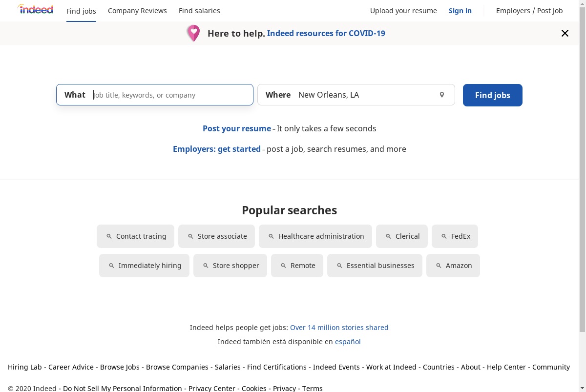Click the blue Find jobs button

click(x=493, y=95)
